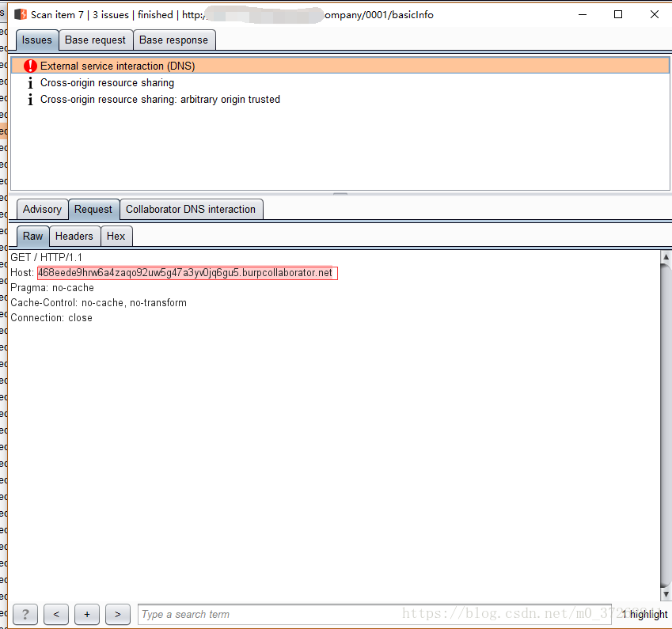The image size is (672, 629).
Task: Click the + search options button
Action: tap(87, 615)
